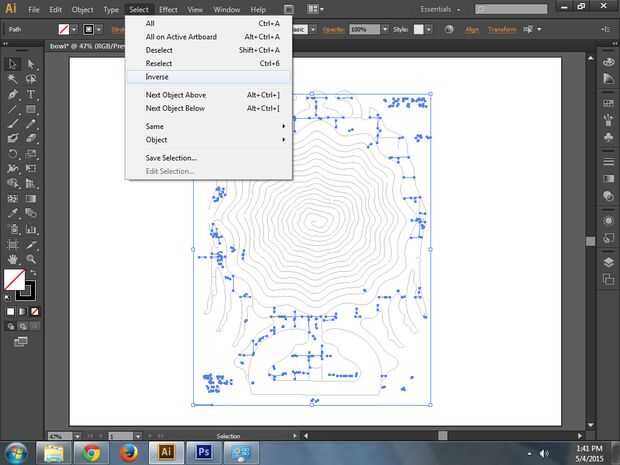
Task: Expand the Object submenu in Select menu
Action: [x=209, y=140]
